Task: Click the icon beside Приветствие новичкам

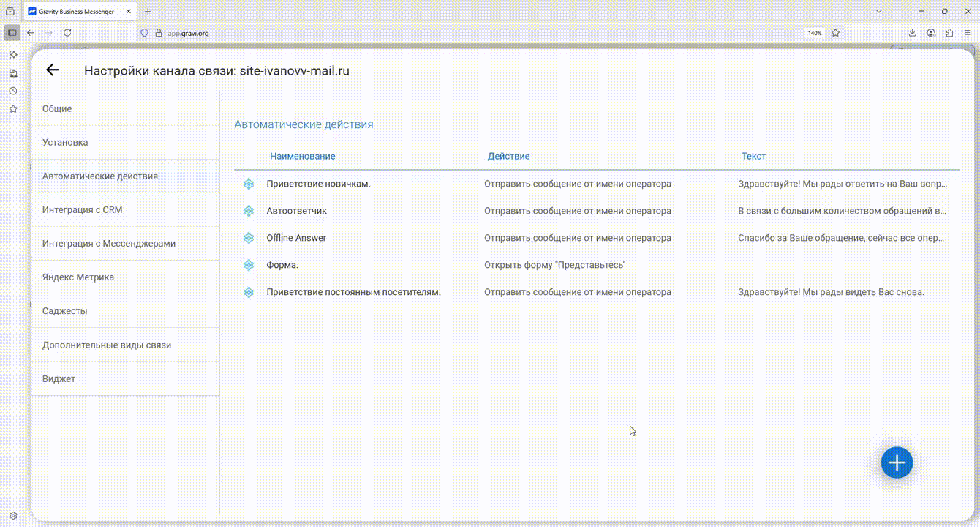Action: (x=249, y=184)
